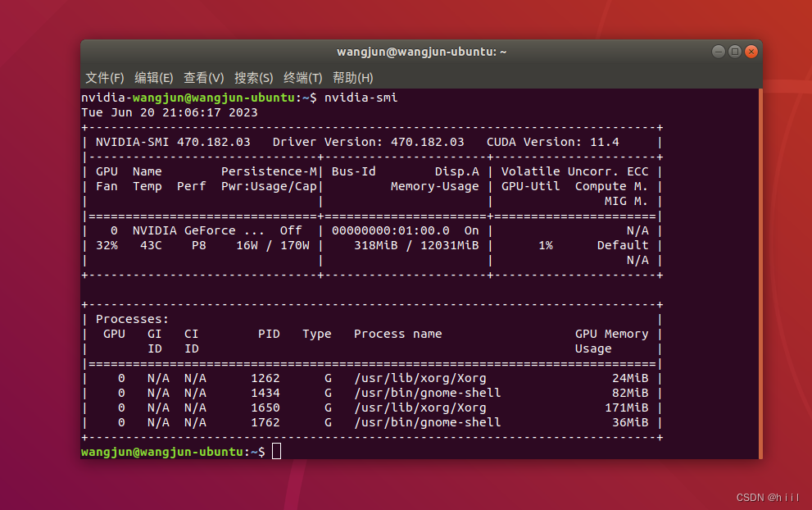Click /usr/lib/xorg/Xorg in the PID 1262 row

tap(420, 378)
